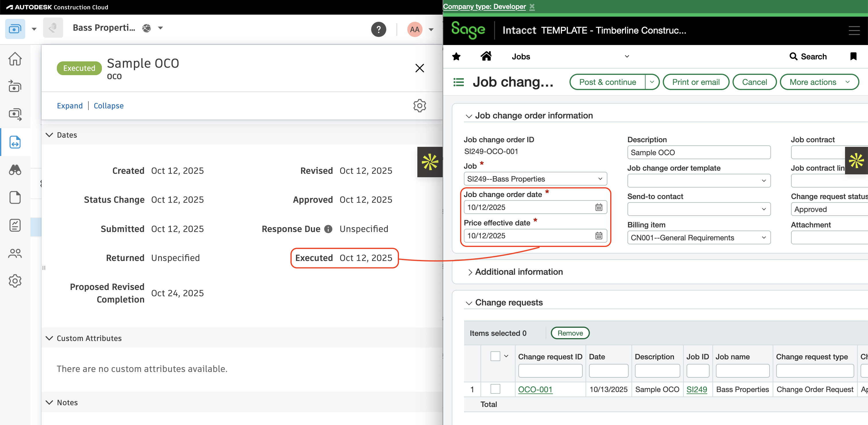
Task: Open the Sage favorites star icon
Action: click(456, 56)
